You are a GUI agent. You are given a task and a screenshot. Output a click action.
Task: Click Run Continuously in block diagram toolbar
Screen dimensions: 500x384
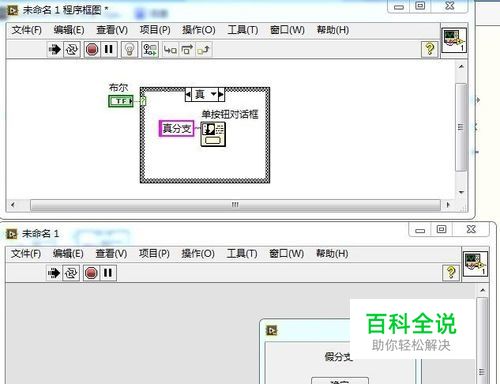[x=72, y=50]
